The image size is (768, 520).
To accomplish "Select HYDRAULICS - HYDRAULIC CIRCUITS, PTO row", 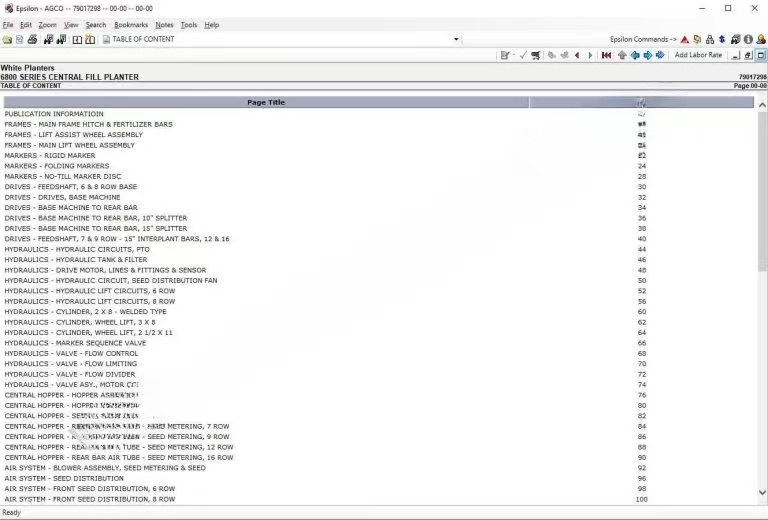I will coord(378,249).
